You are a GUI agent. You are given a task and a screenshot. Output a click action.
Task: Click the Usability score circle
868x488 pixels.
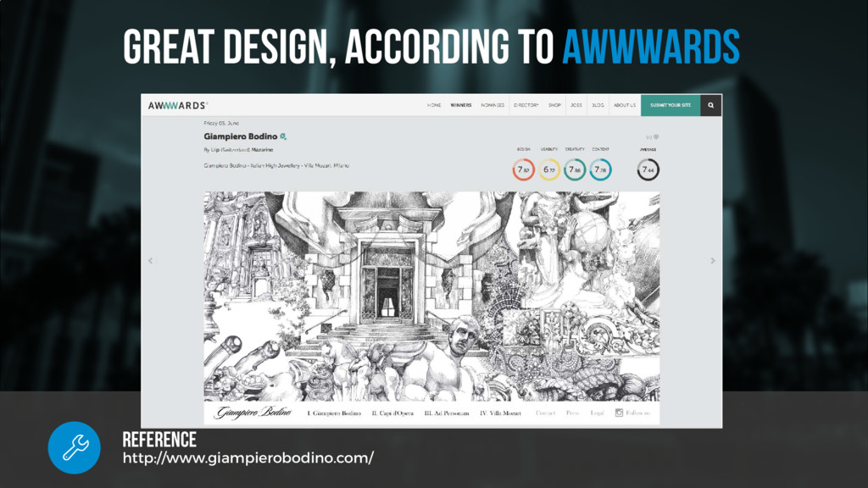(x=549, y=169)
